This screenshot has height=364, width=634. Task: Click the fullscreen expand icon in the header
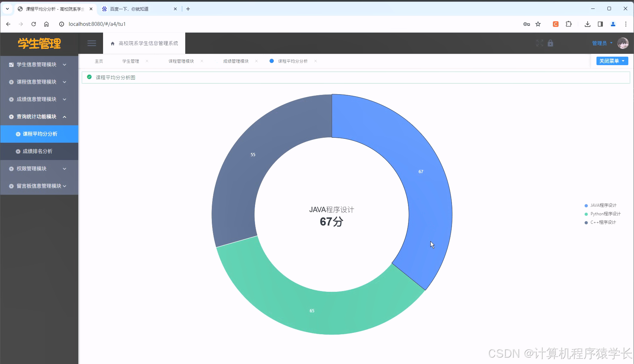click(x=539, y=43)
